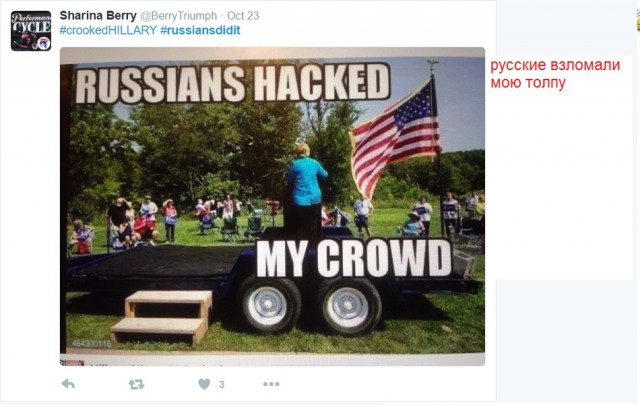Viewport: 640px width, 405px height.
Task: Click the @BerryTriumph handle
Action: (x=179, y=16)
